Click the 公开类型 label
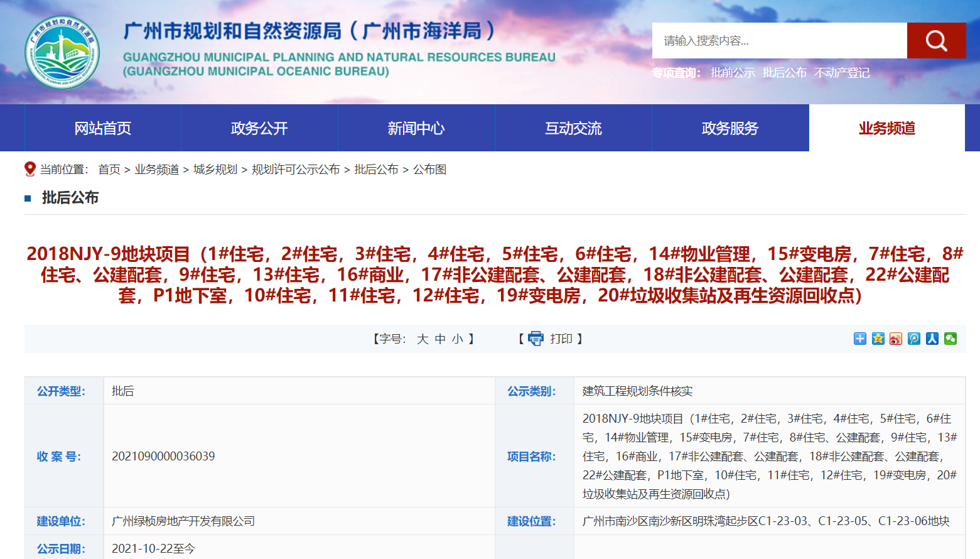 point(61,391)
